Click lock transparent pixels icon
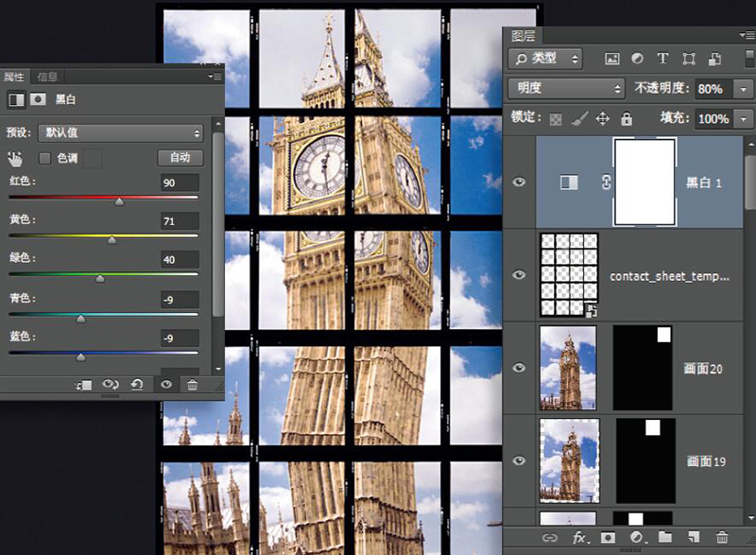Image resolution: width=756 pixels, height=555 pixels. coord(556,119)
